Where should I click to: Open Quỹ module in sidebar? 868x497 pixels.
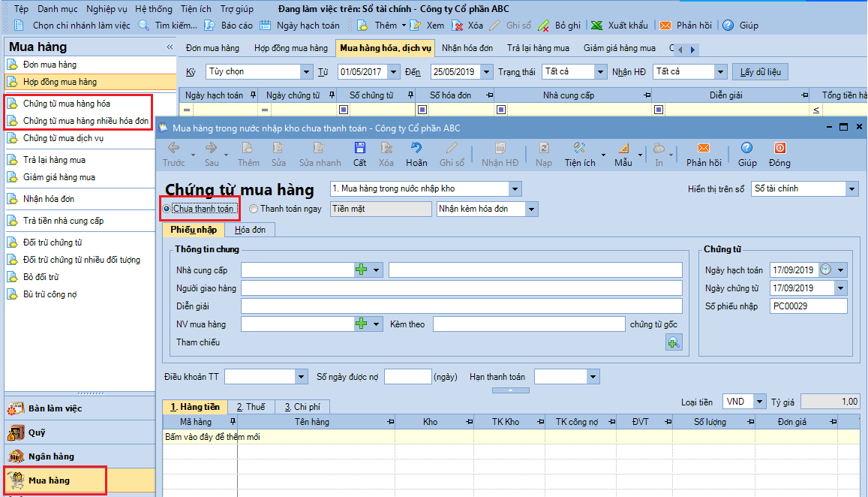point(80,432)
